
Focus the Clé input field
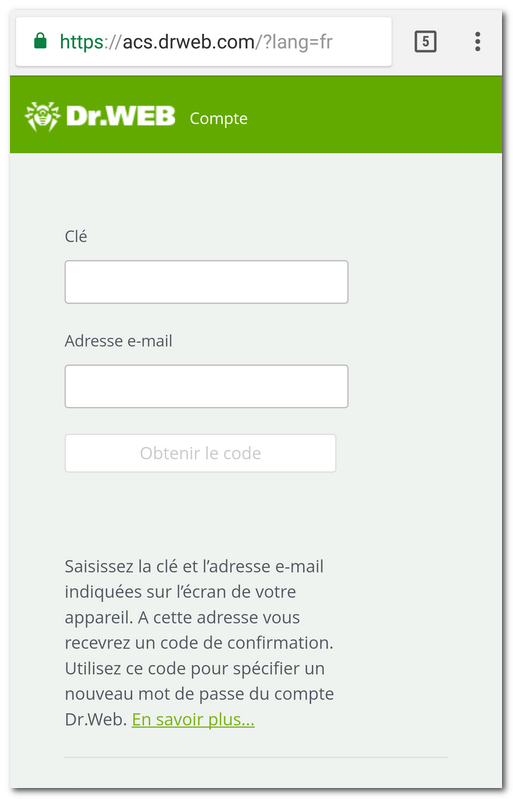(206, 282)
